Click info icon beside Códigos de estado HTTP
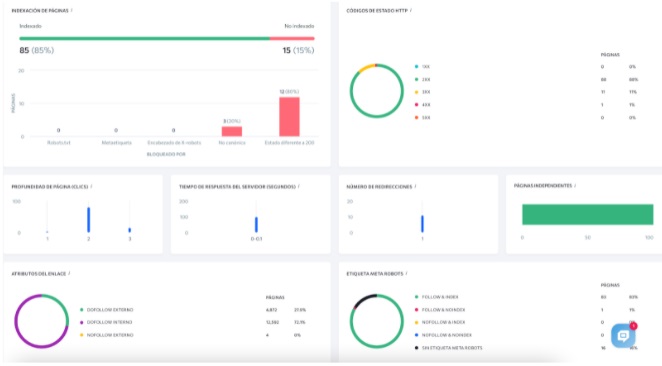The width and height of the screenshot is (662, 366). (411, 11)
